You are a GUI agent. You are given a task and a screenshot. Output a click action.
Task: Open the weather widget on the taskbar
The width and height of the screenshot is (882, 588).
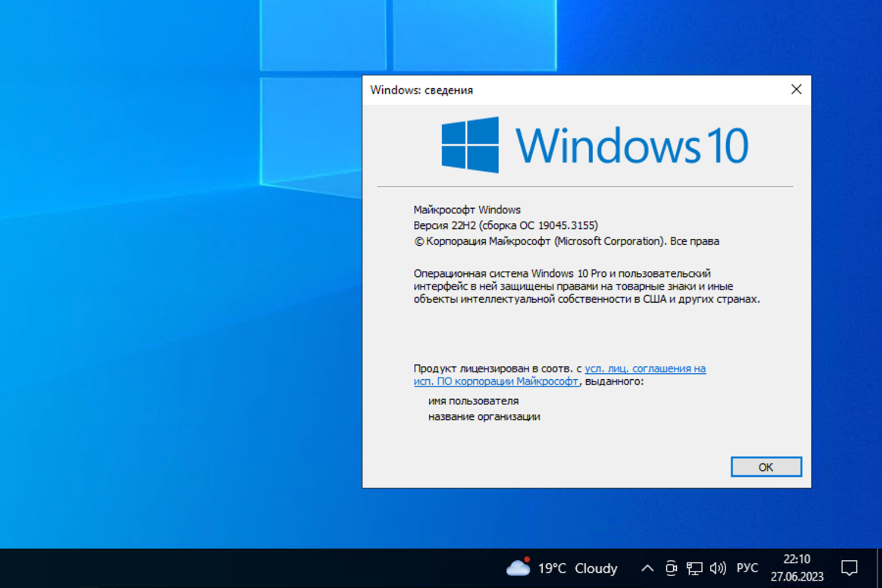[559, 568]
